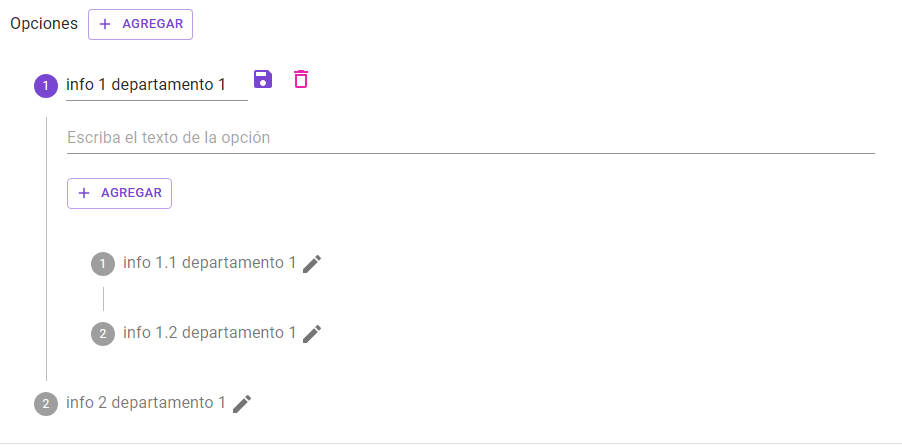Open the 'info 1.1 departamento 1' sub-option label
Image resolution: width=902 pixels, height=447 pixels.
pos(209,263)
